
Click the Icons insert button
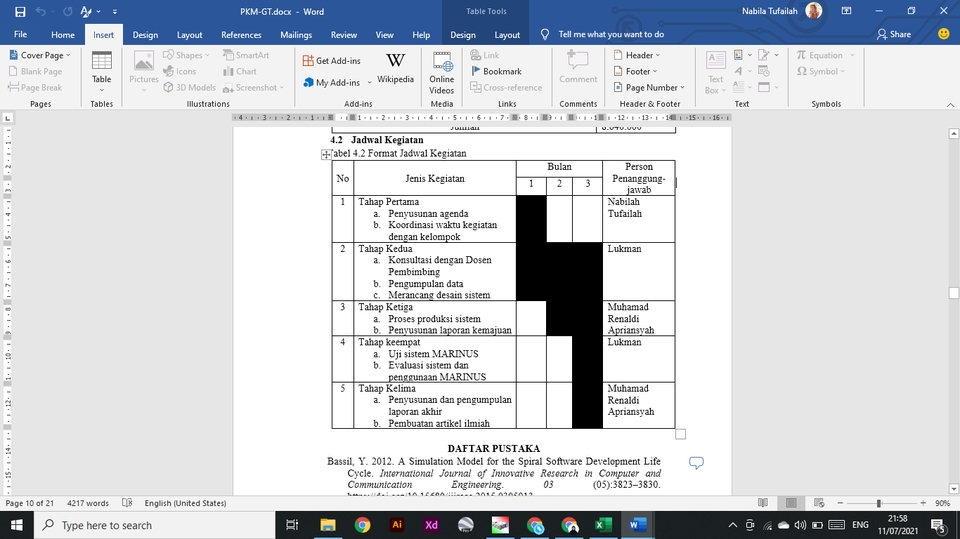coord(180,71)
